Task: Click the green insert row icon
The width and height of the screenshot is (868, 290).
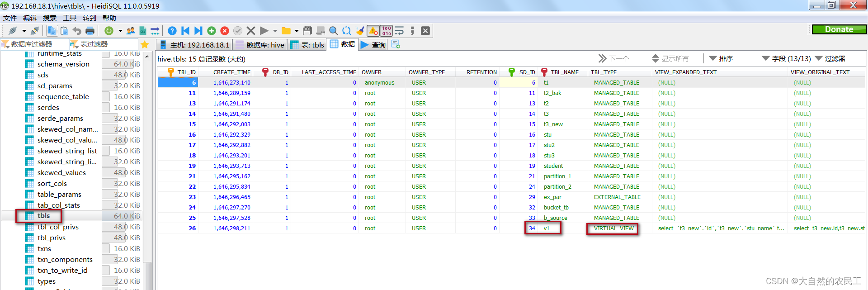Action: (x=211, y=31)
